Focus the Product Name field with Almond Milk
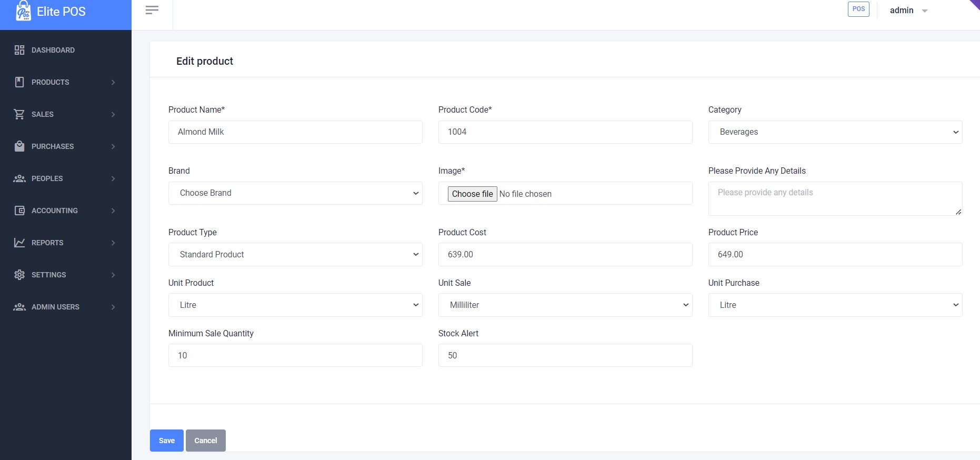980x460 pixels. [x=295, y=132]
